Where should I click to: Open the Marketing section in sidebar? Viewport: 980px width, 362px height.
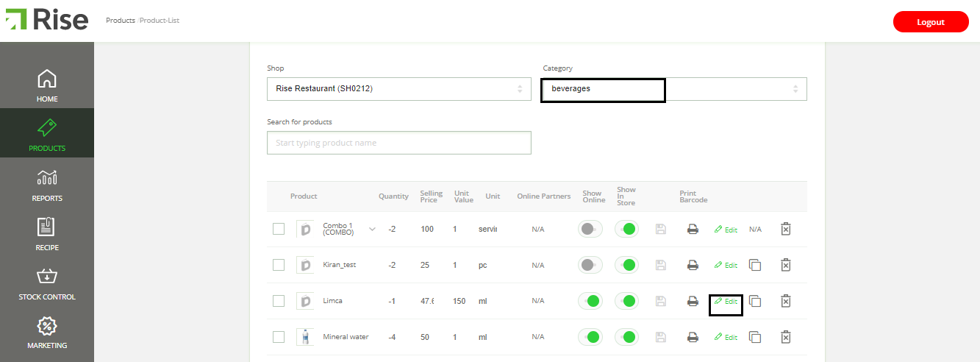47,333
